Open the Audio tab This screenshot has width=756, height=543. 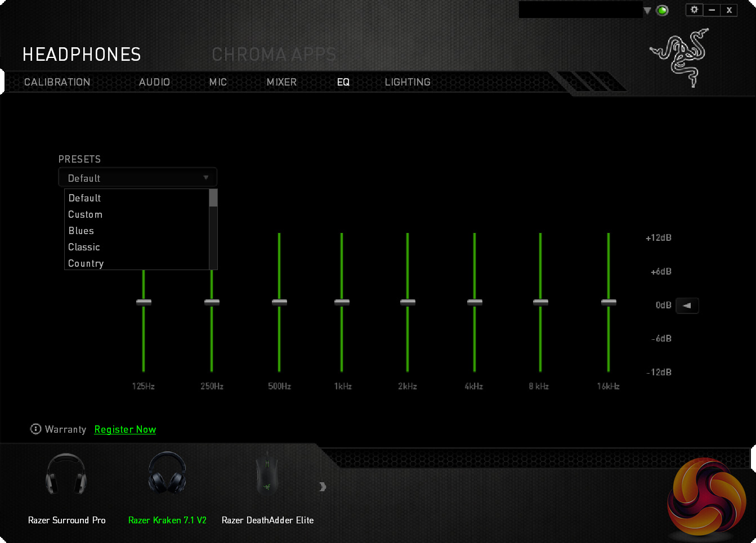click(154, 82)
